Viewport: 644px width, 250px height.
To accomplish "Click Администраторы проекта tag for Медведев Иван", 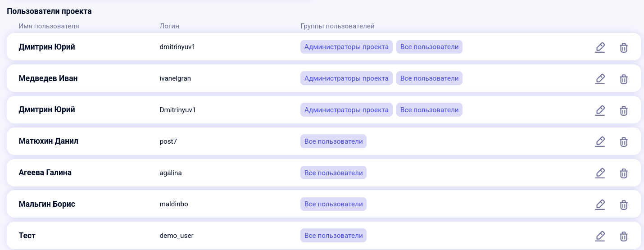I will pos(346,78).
